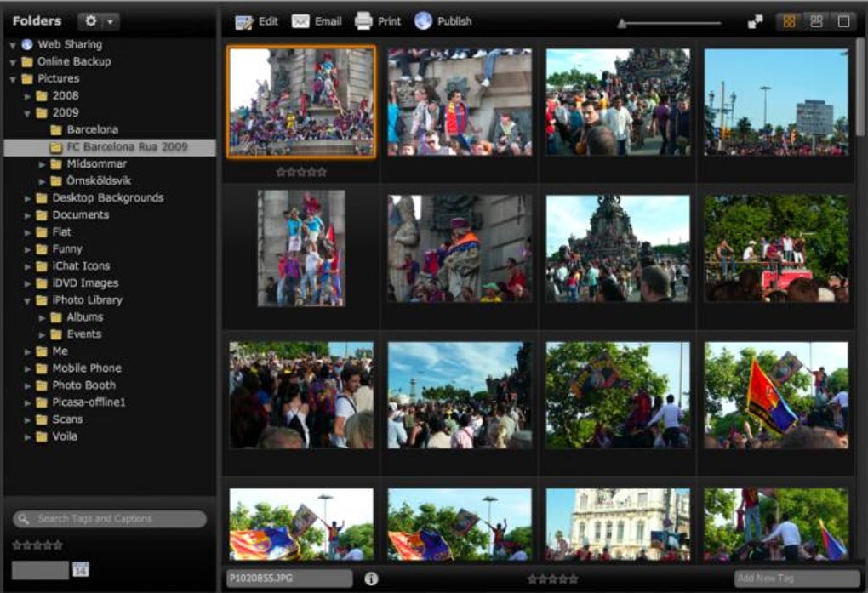The width and height of the screenshot is (868, 593).
Task: Collapse the Pictures folder
Action: (12, 80)
